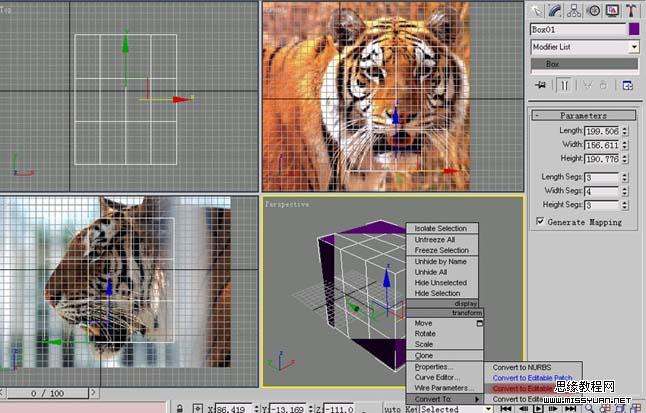
Task: Click Previous Frame playback button
Action: [523, 408]
